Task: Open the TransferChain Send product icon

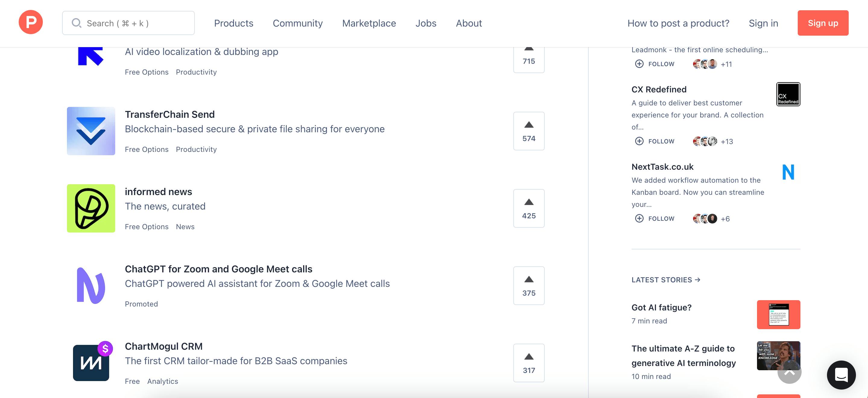Action: (x=91, y=131)
